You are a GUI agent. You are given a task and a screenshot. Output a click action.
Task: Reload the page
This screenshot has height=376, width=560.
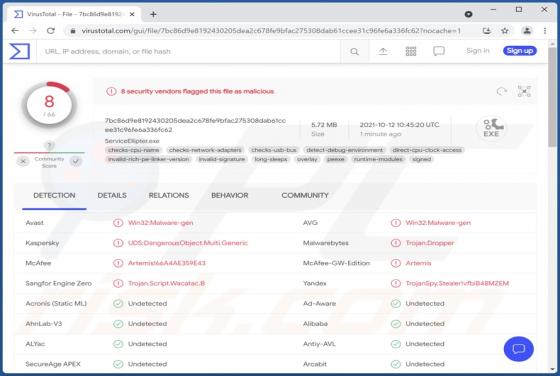pos(51,31)
